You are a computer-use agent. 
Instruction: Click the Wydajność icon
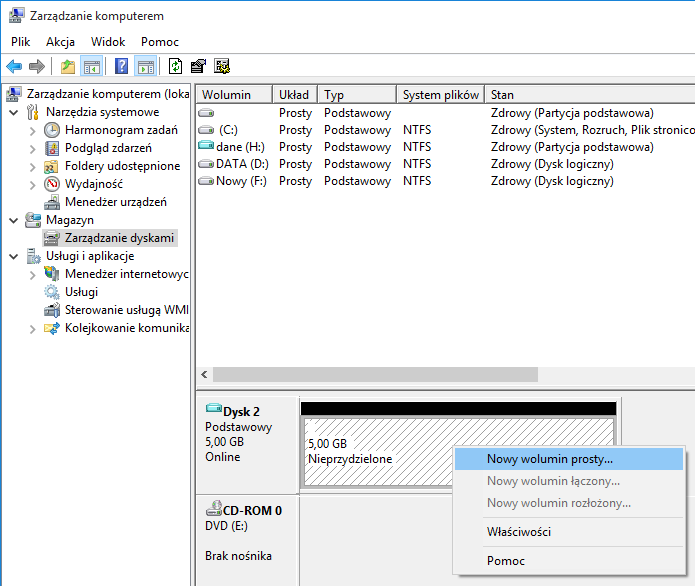click(x=52, y=184)
